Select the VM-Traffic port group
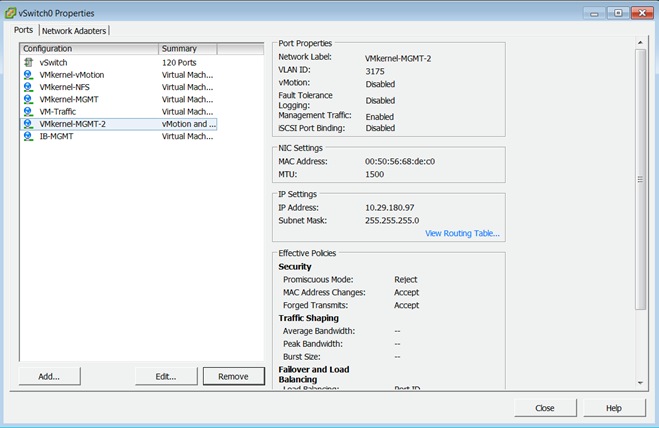659x428 pixels. [119, 111]
